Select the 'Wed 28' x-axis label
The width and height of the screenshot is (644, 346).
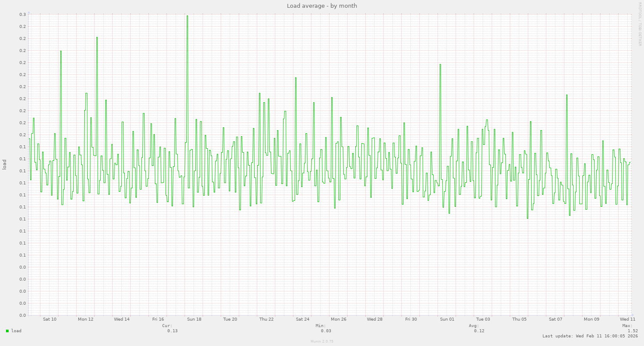(375, 319)
